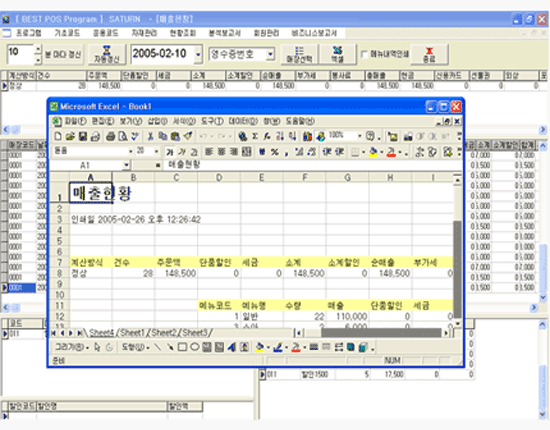Click the formula bar showing 매출현황

click(312, 165)
